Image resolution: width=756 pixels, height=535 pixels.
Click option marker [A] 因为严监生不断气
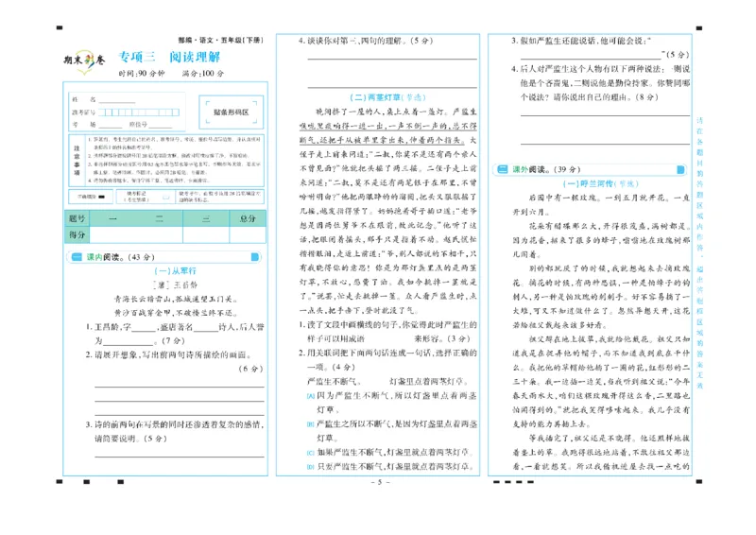tap(311, 396)
